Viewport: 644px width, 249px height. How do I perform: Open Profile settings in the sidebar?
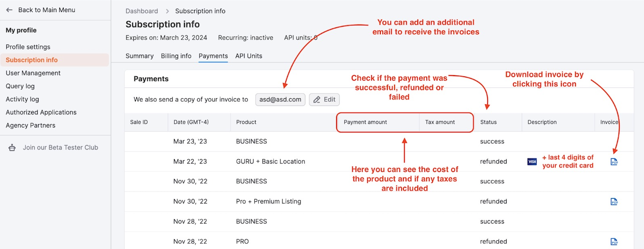pos(28,47)
